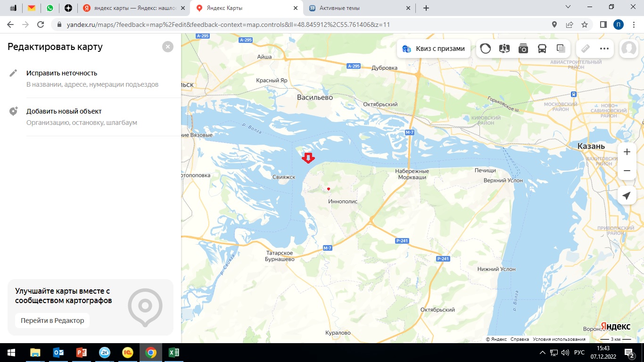
Task: Click the my location arrow
Action: pos(627,196)
